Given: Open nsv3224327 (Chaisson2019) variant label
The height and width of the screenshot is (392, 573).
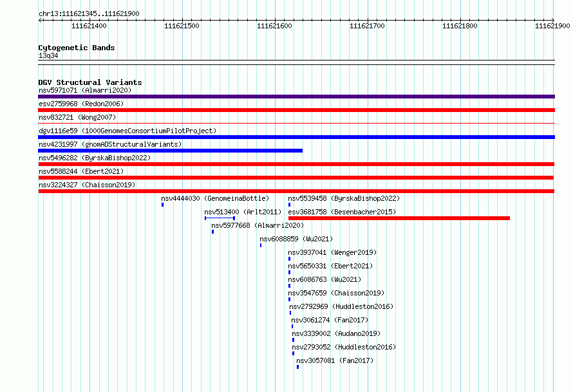Looking at the screenshot, I should point(87,185).
